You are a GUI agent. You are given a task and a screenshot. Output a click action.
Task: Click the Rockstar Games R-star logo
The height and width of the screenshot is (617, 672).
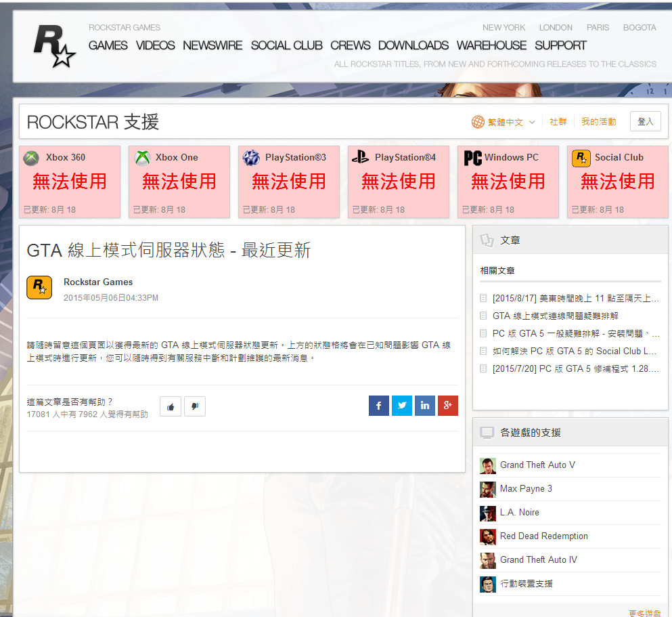click(x=54, y=46)
